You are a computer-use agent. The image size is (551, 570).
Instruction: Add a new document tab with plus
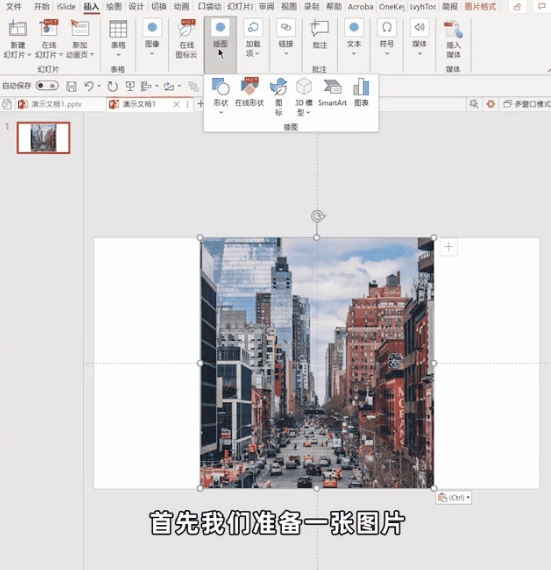coord(200,104)
